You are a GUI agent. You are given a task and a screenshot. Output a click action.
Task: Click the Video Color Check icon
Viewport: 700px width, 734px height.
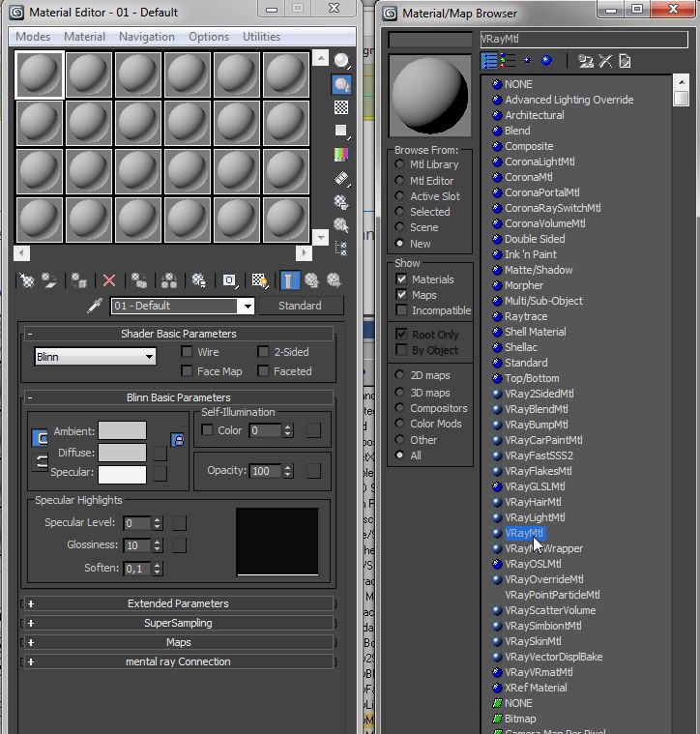pos(341,155)
